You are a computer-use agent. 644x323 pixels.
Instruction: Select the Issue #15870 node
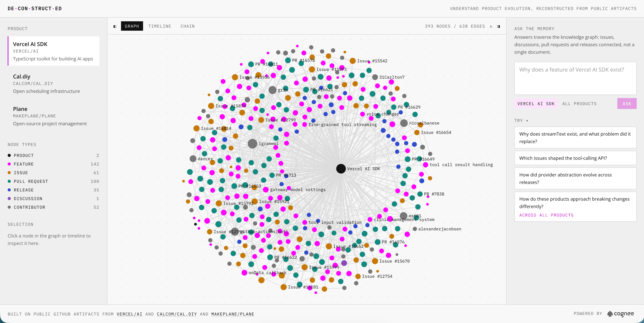tap(211, 106)
